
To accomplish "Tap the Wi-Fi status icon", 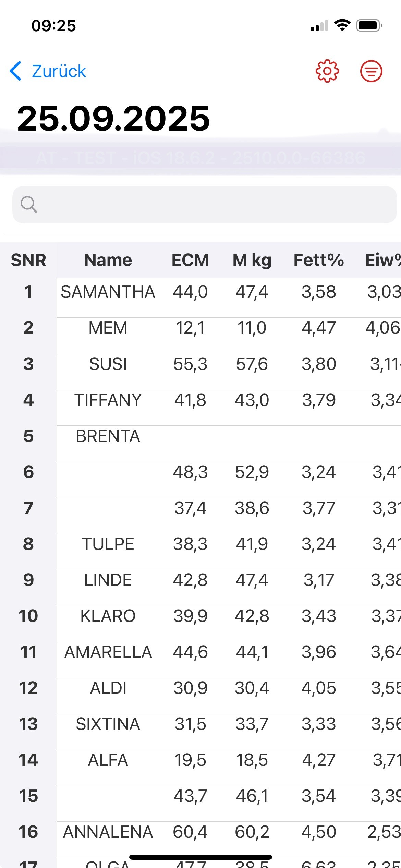I will (x=342, y=25).
